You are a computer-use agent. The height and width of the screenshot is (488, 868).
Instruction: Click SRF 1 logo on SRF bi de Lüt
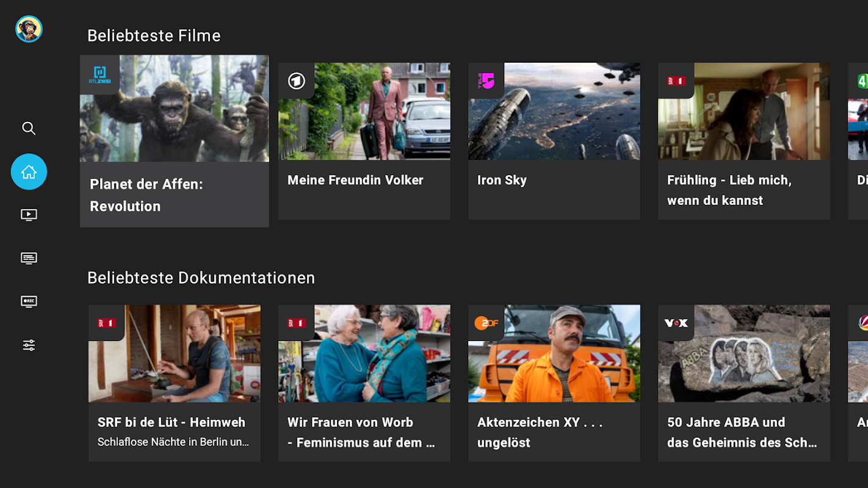pyautogui.click(x=107, y=323)
